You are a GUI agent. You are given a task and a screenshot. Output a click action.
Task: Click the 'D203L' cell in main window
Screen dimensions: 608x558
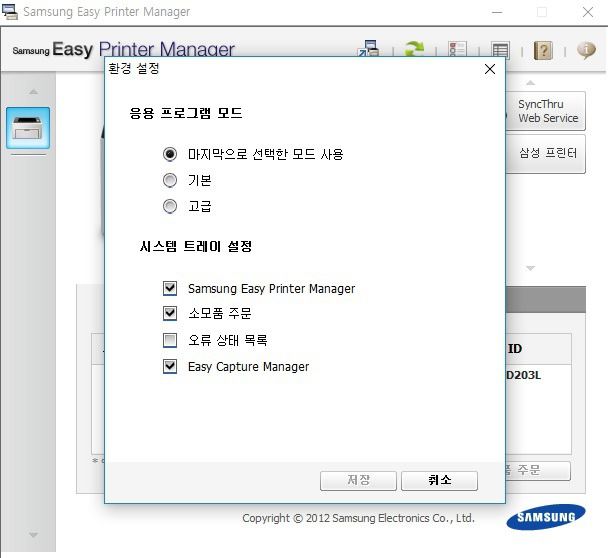523,375
